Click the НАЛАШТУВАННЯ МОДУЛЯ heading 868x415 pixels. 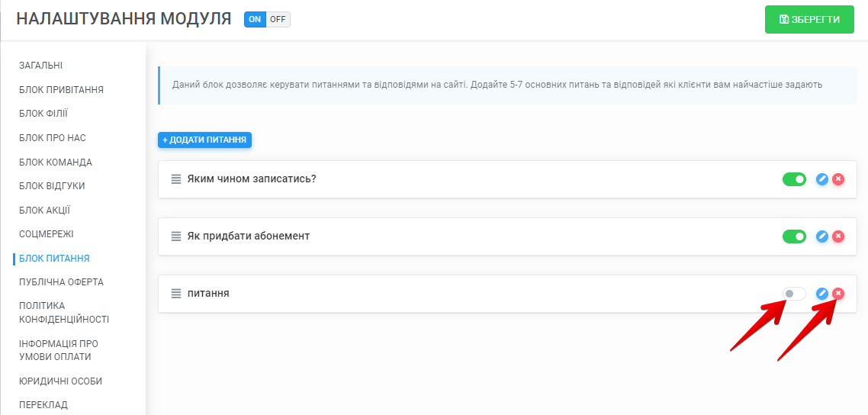point(124,19)
